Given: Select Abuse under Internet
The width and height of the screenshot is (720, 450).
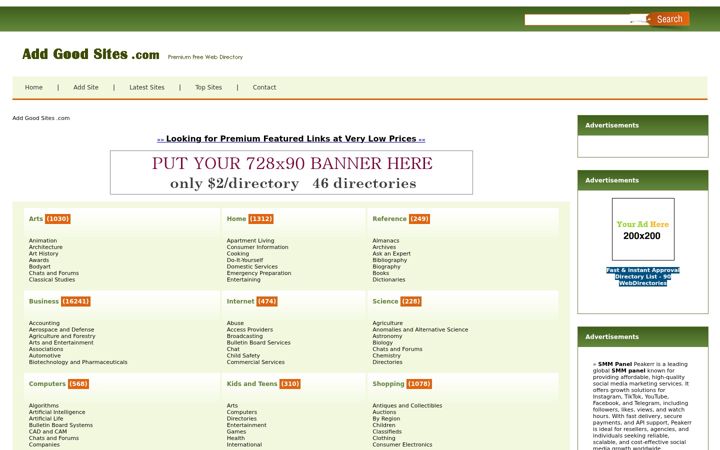Looking at the screenshot, I should tap(235, 323).
